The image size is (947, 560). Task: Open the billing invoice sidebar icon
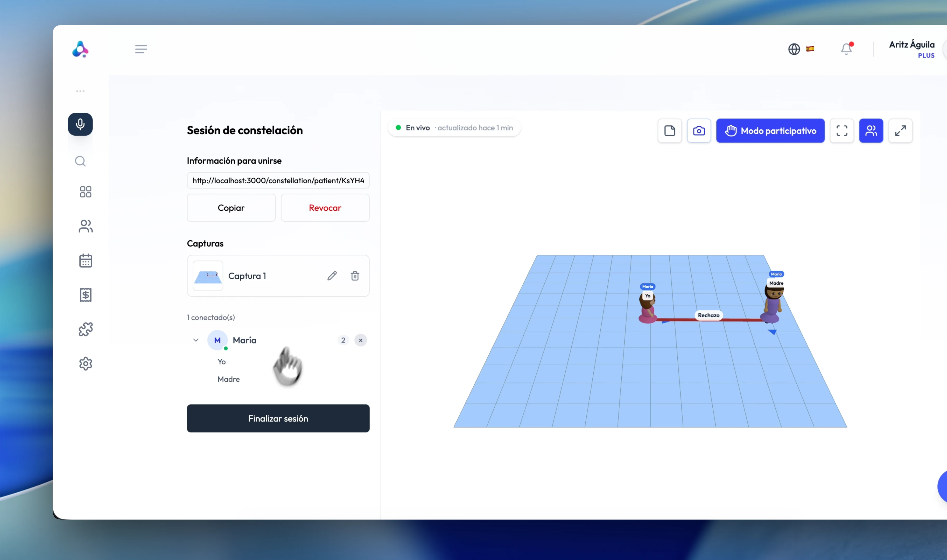point(86,295)
